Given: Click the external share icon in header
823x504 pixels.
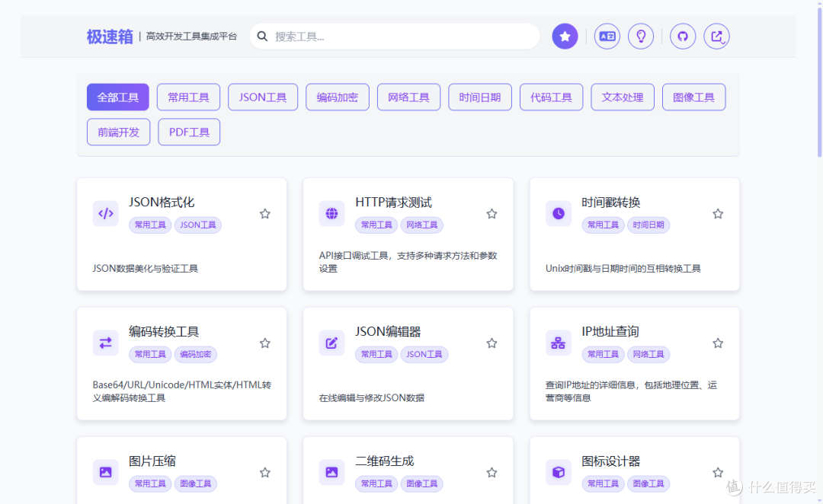Looking at the screenshot, I should click(716, 37).
